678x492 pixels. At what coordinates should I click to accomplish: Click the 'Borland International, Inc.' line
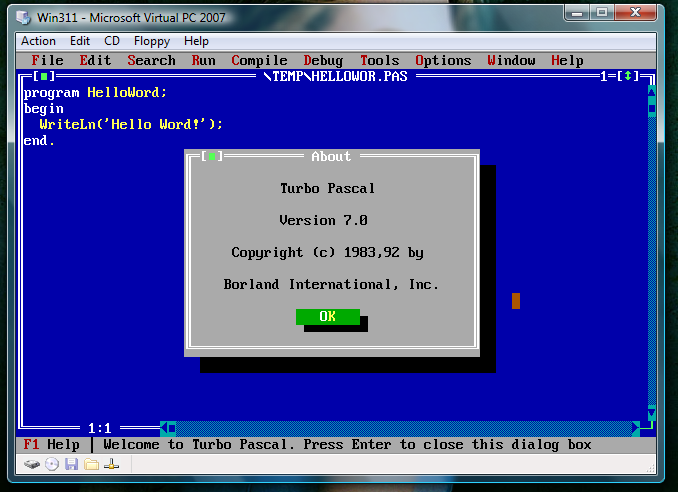pyautogui.click(x=331, y=284)
